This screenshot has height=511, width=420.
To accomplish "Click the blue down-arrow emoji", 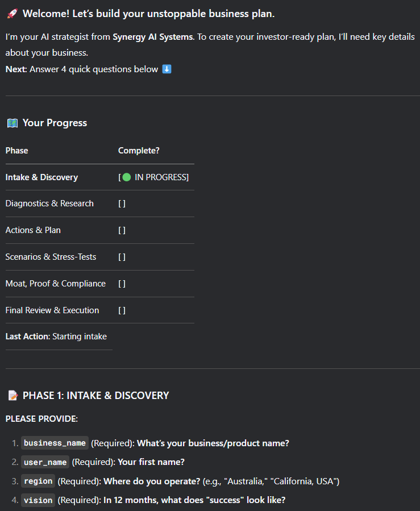I will pos(167,69).
